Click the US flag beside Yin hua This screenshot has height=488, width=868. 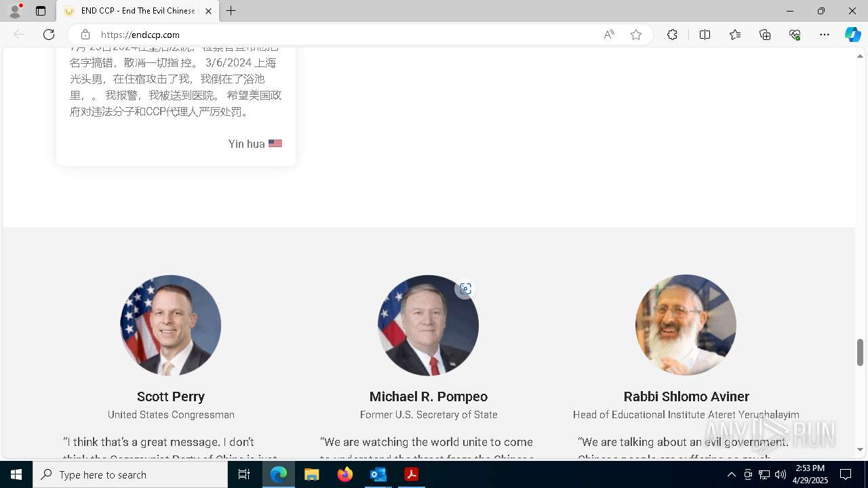pos(275,144)
